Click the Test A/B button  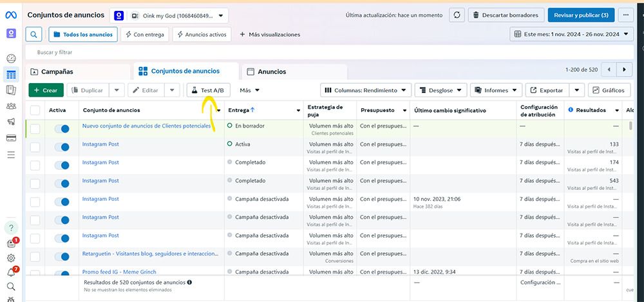[208, 90]
